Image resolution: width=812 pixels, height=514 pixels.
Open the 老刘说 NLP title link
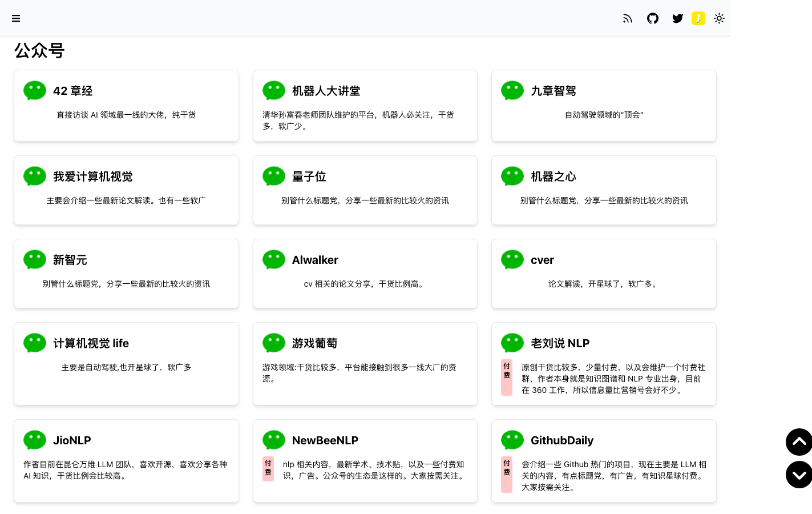(x=560, y=343)
